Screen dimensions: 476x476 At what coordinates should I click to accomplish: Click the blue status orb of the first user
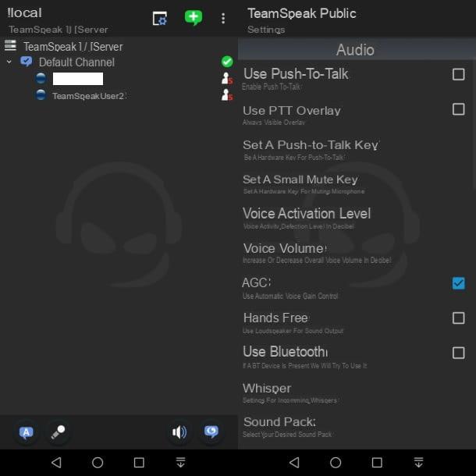[x=41, y=78]
